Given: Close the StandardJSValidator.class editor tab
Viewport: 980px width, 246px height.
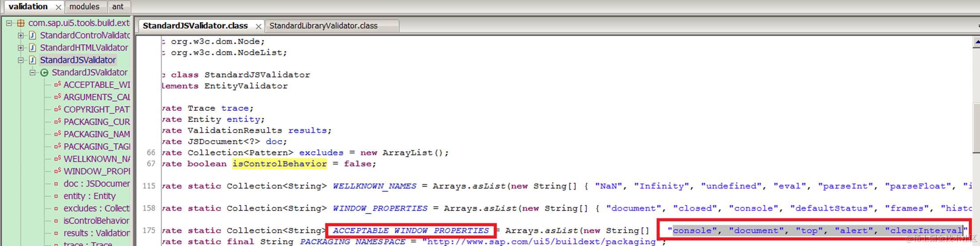Looking at the screenshot, I should 258,27.
